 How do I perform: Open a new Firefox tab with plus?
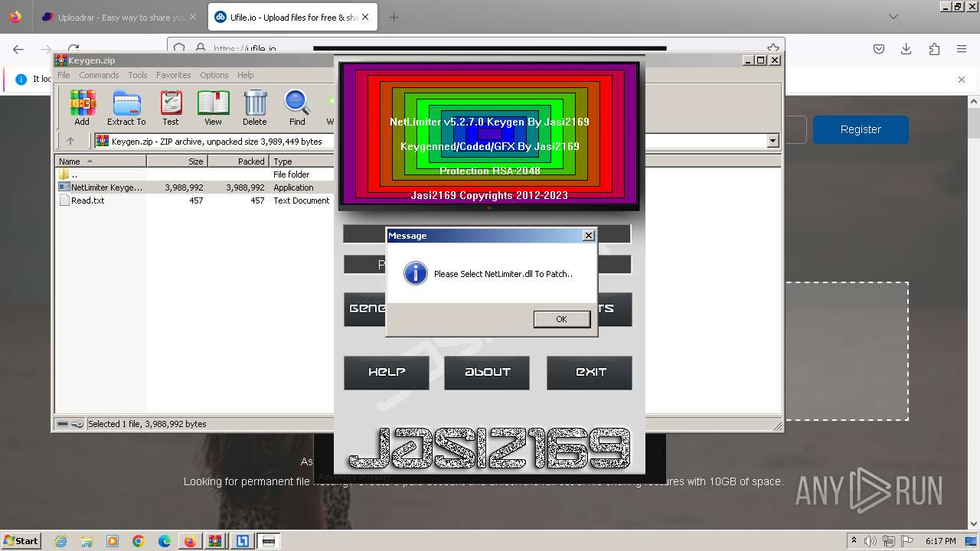[394, 17]
